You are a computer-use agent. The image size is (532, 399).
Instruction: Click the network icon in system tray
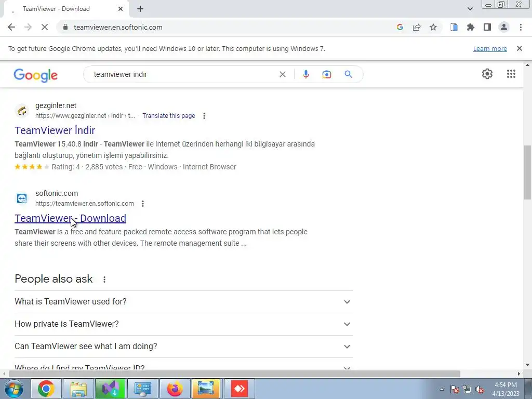tap(467, 390)
